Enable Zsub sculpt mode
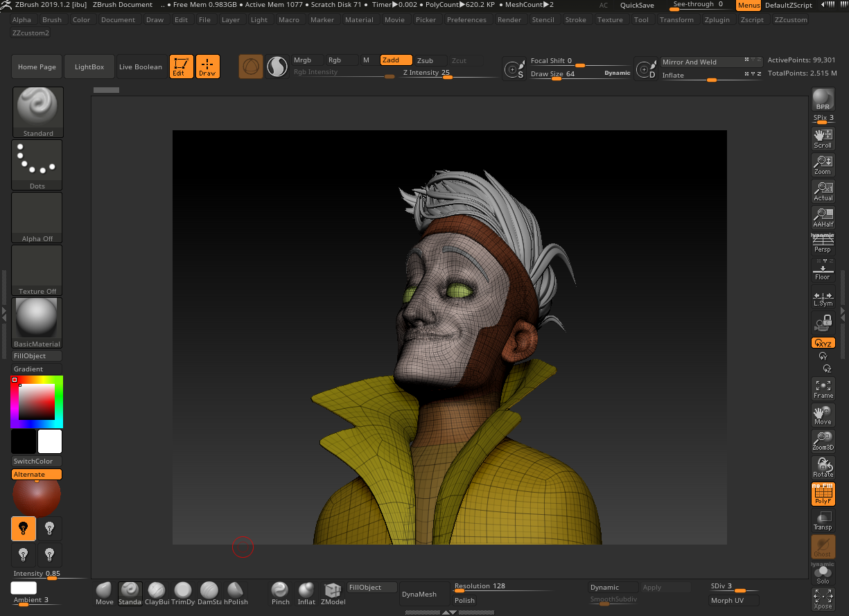This screenshot has height=616, width=849. coord(430,60)
